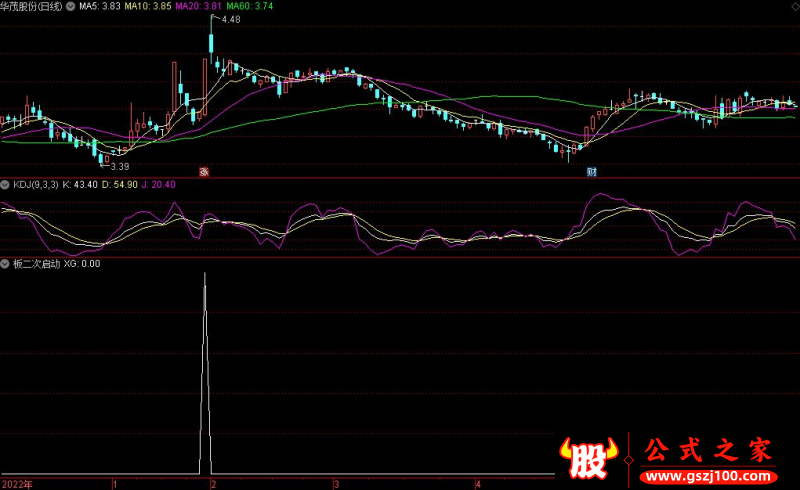Click the MA5 moving average label
Image resolution: width=800 pixels, height=490 pixels.
(x=100, y=6)
